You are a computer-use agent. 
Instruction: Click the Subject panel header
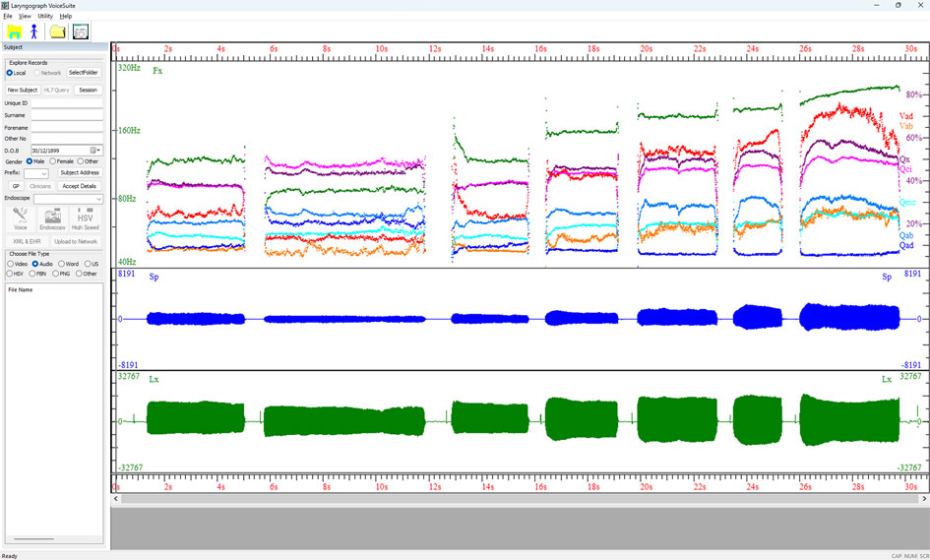pos(54,47)
